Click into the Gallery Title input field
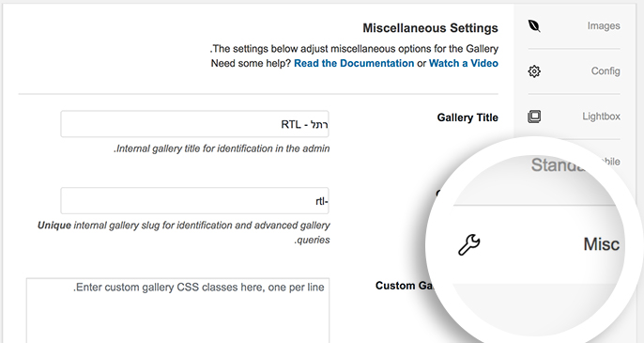Image resolution: width=644 pixels, height=343 pixels. (194, 124)
